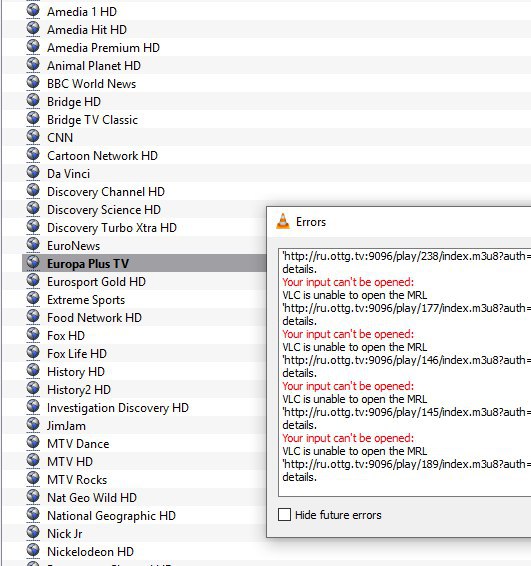Click the globe icon beside Amedia Premium HD
The image size is (531, 566).
point(33,47)
